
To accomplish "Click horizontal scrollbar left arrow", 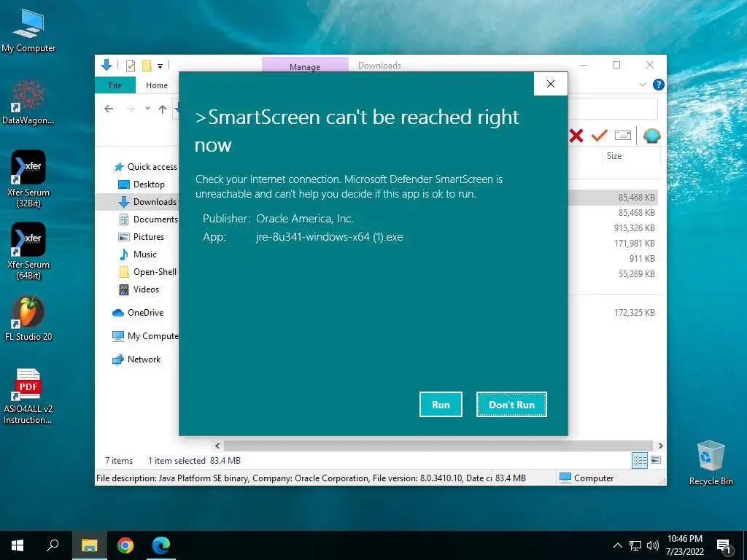I will 217,446.
